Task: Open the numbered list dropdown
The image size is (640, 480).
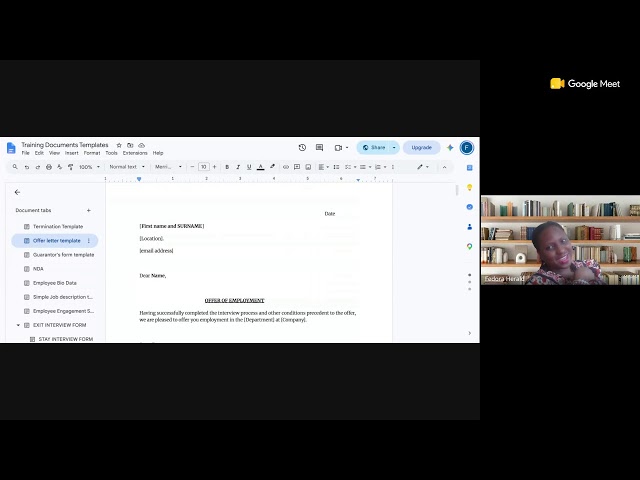Action: coord(380,167)
